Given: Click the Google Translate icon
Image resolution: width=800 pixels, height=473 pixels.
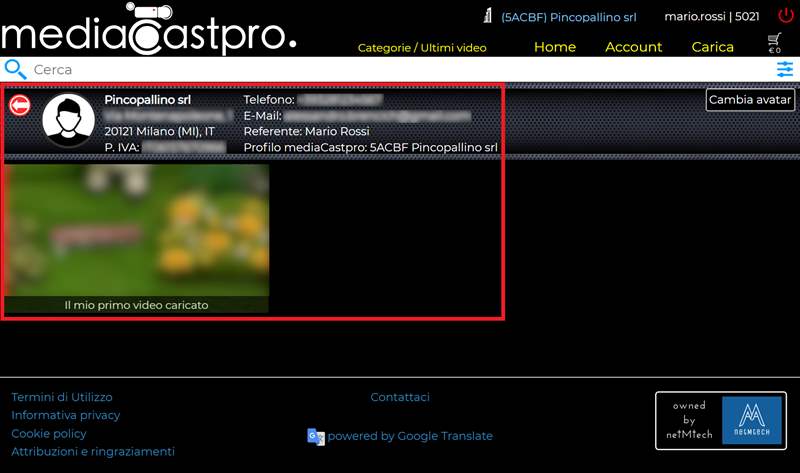Looking at the screenshot, I should 316,437.
